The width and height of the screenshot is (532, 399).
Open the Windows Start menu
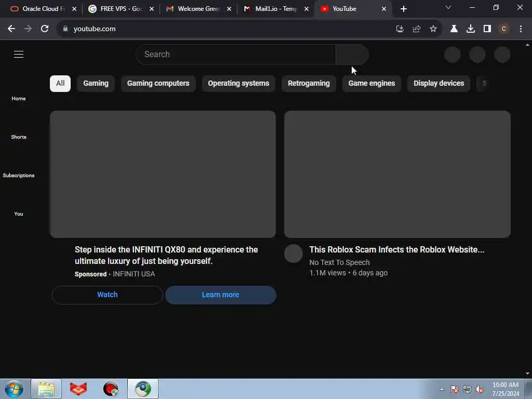pyautogui.click(x=14, y=389)
